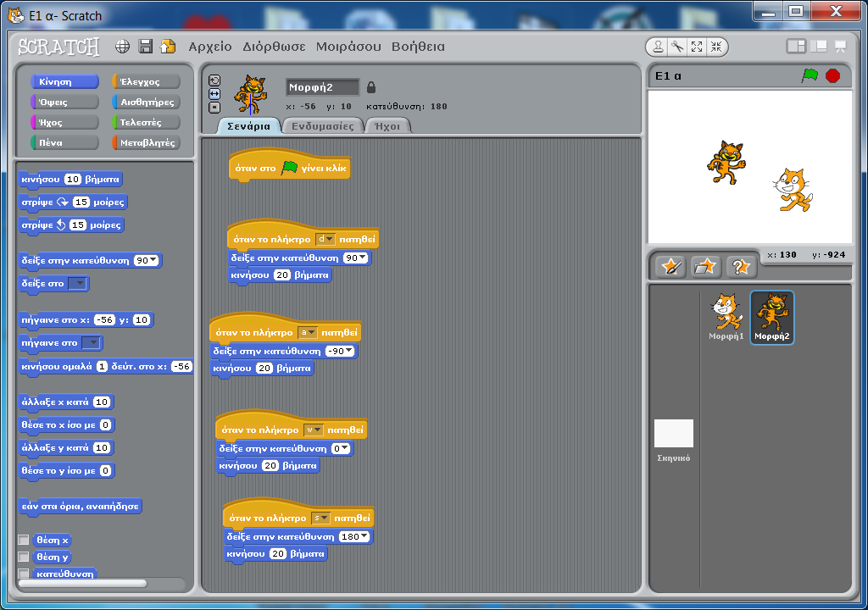Tick the θέση y checkbox
Screen dimensions: 868x610
pyautogui.click(x=23, y=557)
